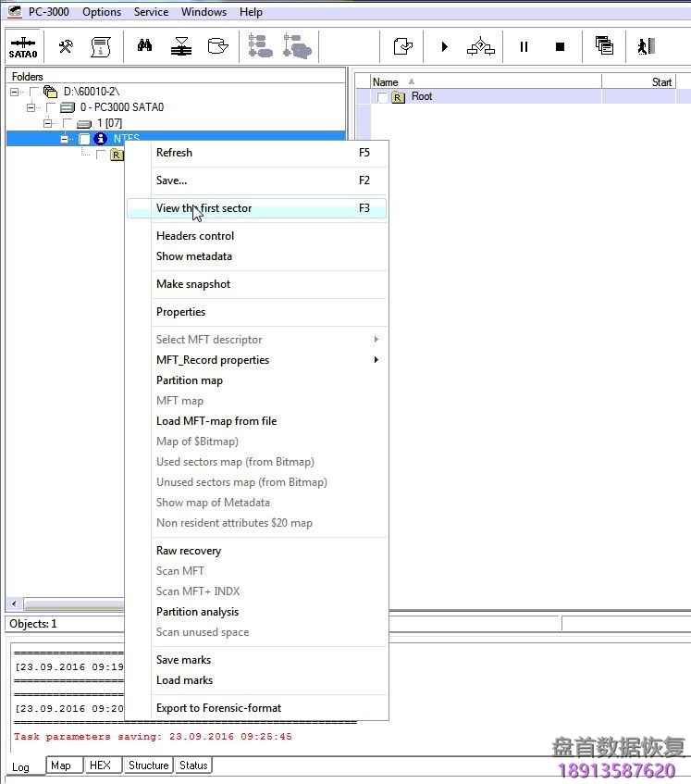The width and height of the screenshot is (691, 784).
Task: Click the SATA0 port selection icon
Action: pos(22,47)
